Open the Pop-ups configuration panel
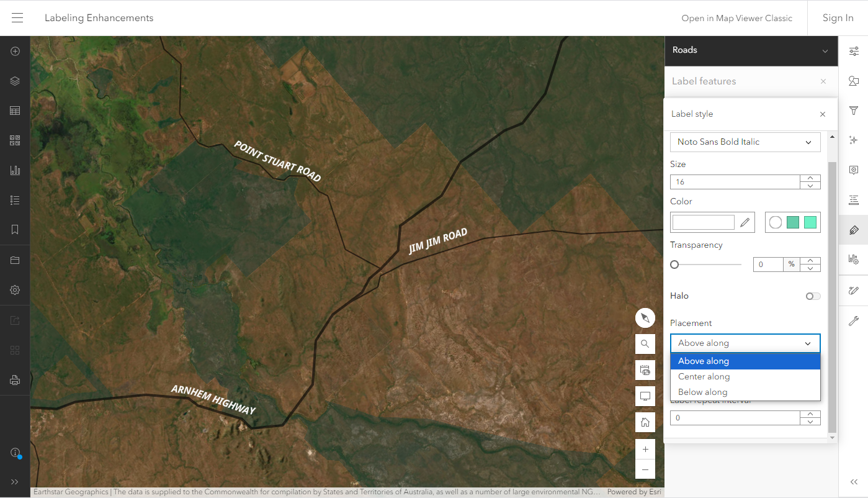868x498 pixels. point(853,170)
